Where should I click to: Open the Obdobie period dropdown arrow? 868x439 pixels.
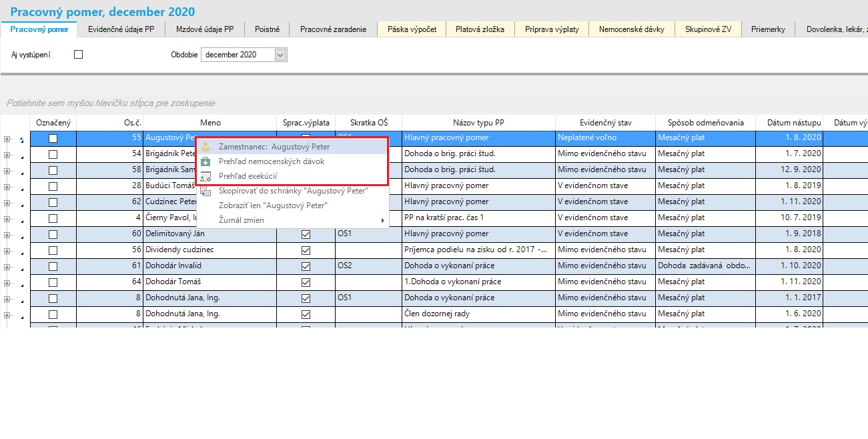(280, 55)
